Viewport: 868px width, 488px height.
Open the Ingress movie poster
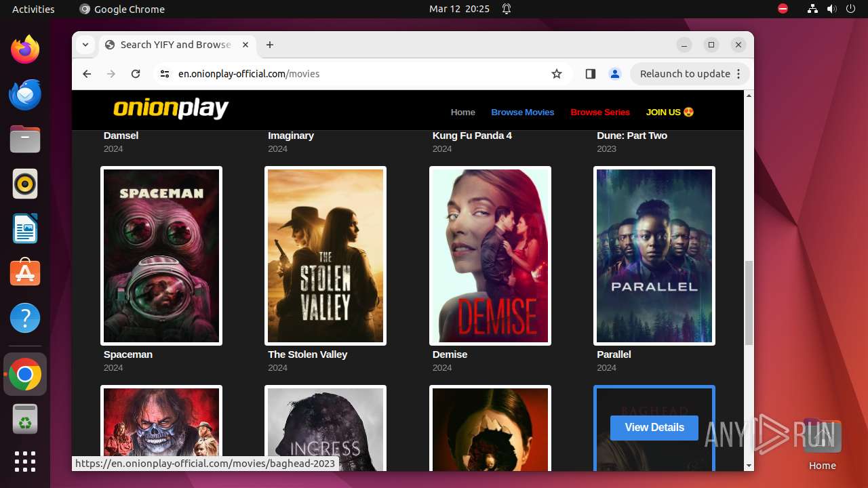[325, 428]
